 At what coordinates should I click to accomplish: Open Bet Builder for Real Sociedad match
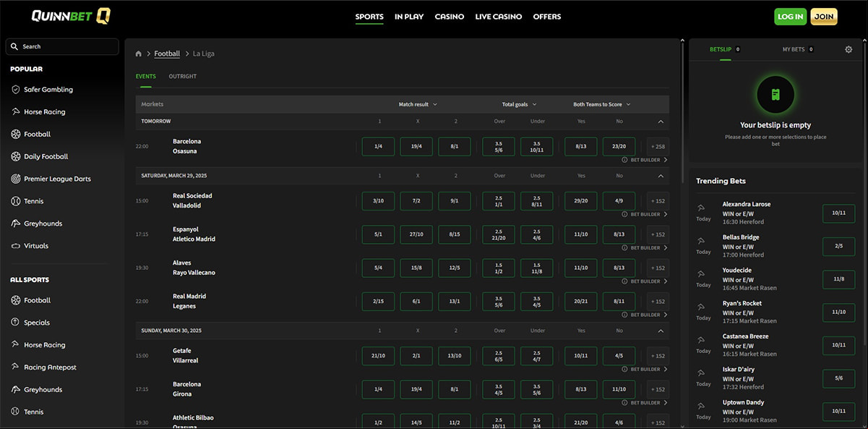645,214
